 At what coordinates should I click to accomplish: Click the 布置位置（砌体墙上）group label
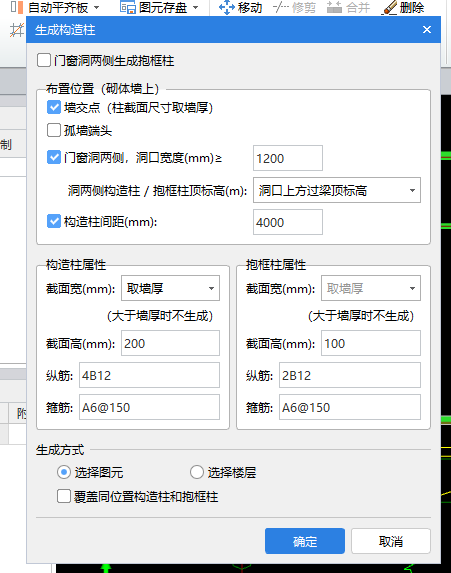(x=102, y=89)
